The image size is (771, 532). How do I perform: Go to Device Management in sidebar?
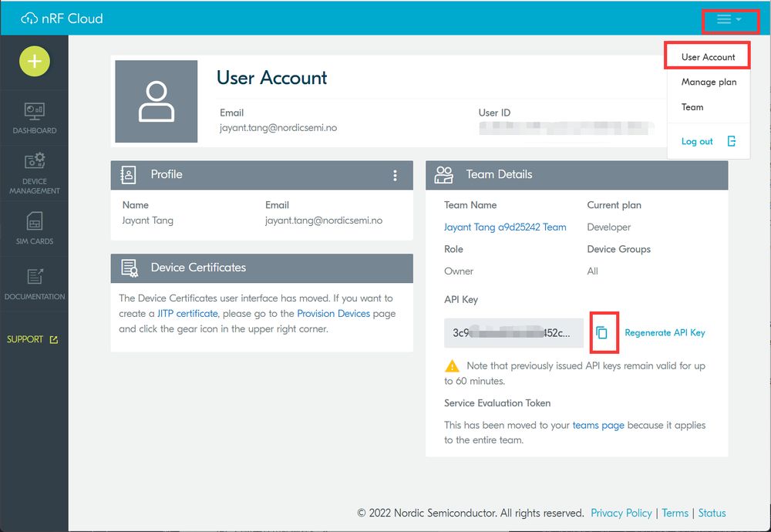pyautogui.click(x=35, y=173)
